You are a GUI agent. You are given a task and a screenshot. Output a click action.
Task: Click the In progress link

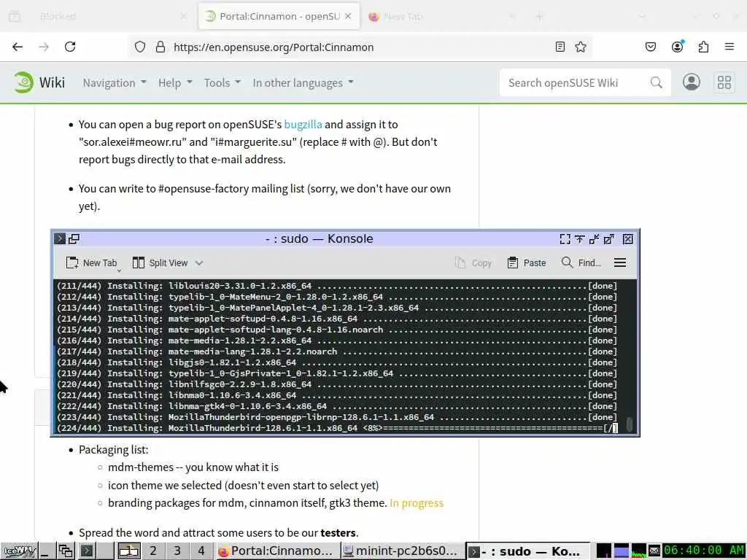(417, 503)
